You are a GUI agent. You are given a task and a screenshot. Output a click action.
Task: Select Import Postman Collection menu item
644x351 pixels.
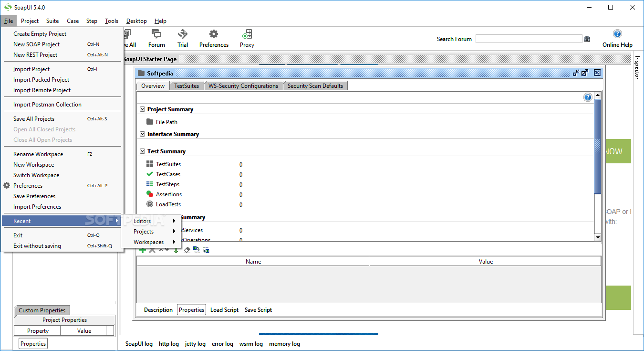(47, 105)
